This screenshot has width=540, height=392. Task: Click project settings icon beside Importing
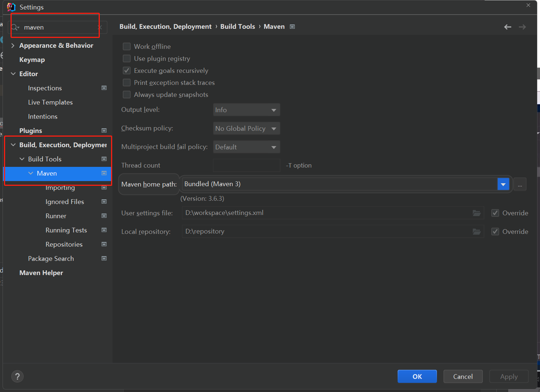(x=104, y=188)
